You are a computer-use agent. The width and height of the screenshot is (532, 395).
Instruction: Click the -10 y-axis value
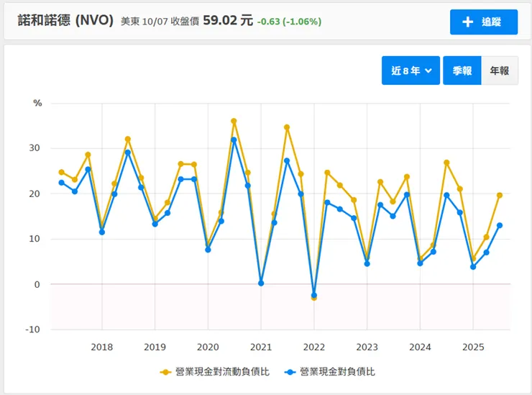pyautogui.click(x=32, y=330)
